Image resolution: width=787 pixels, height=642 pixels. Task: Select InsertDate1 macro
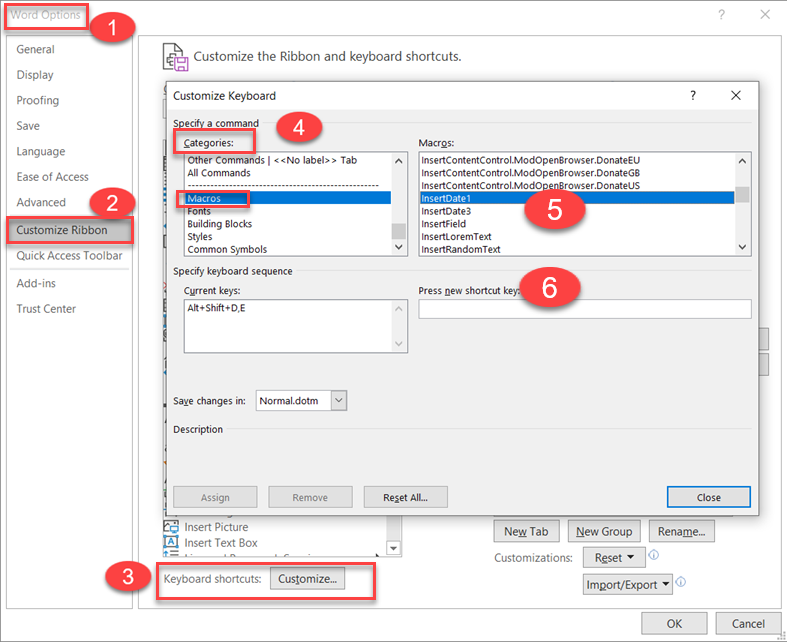click(x=577, y=198)
